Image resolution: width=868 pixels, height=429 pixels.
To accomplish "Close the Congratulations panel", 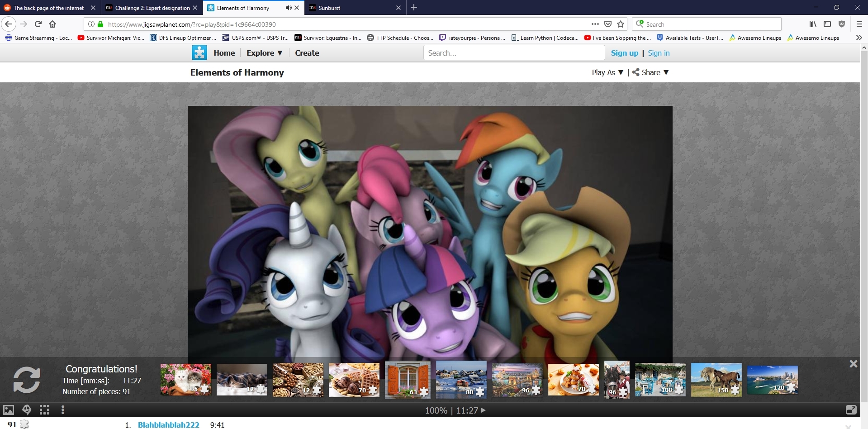I will tap(853, 364).
